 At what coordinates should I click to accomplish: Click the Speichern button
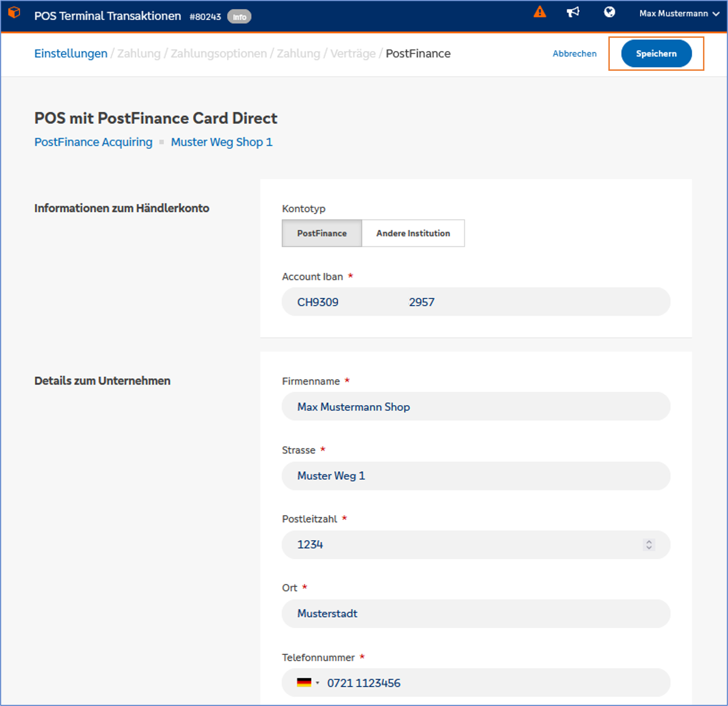656,53
